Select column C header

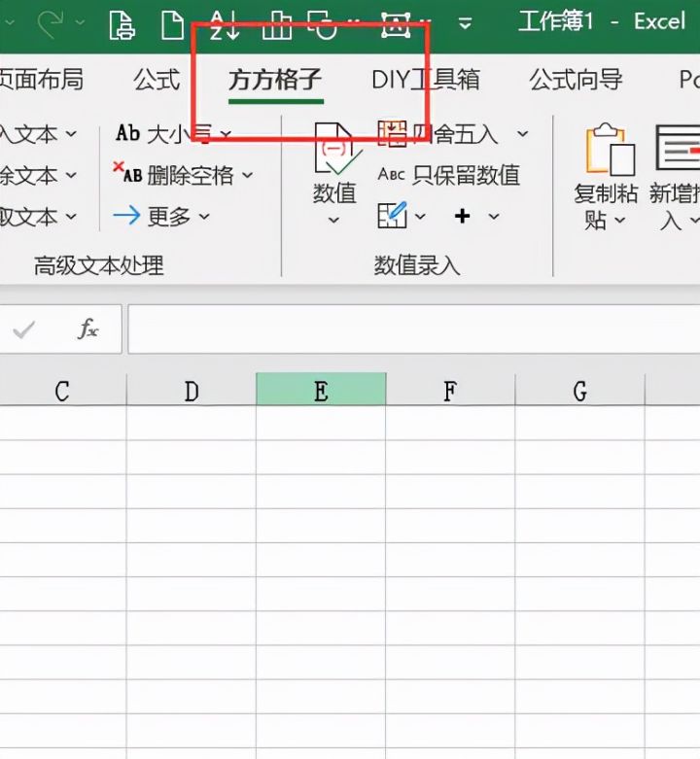[63, 389]
